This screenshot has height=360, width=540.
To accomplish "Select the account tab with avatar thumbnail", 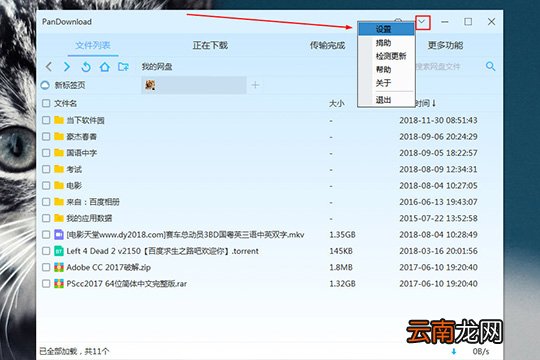I will pos(194,85).
